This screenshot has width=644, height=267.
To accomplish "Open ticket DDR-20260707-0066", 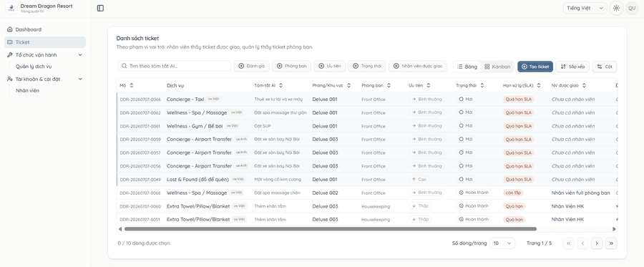I will [x=140, y=99].
